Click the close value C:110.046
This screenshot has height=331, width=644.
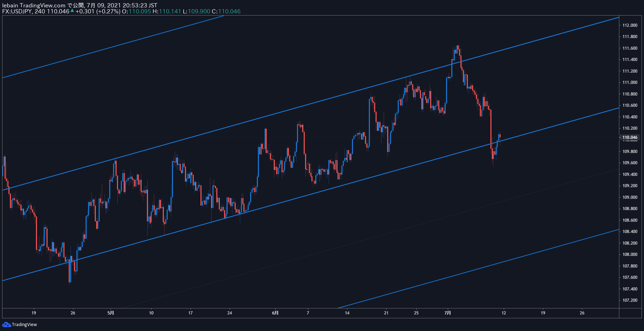[x=226, y=11]
